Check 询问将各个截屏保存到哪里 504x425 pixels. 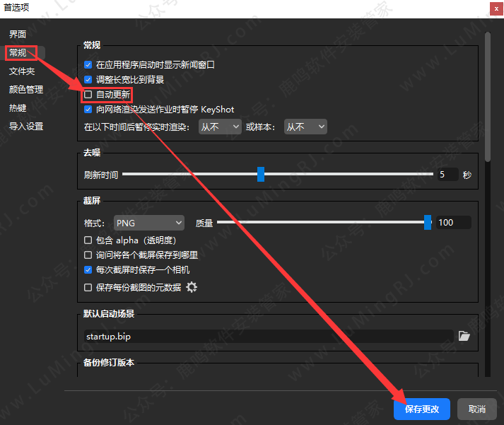pyautogui.click(x=88, y=255)
